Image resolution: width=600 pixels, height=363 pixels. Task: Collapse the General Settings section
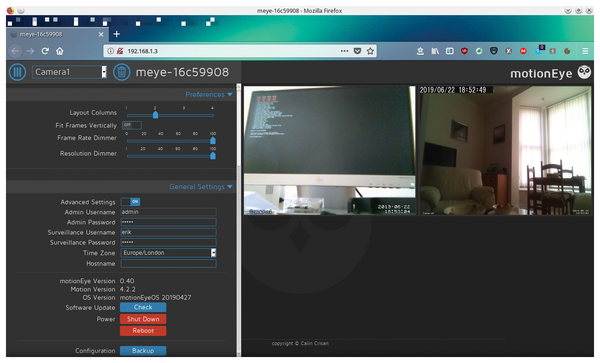201,187
